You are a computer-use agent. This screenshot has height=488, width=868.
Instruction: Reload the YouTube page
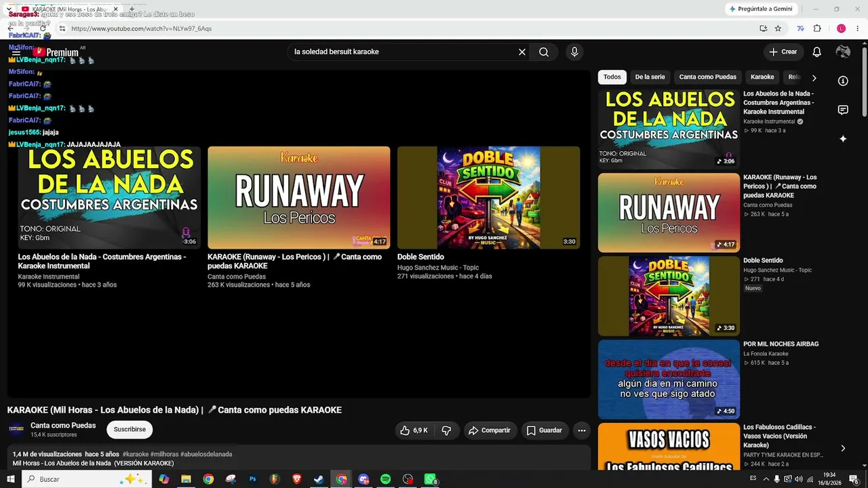point(43,28)
